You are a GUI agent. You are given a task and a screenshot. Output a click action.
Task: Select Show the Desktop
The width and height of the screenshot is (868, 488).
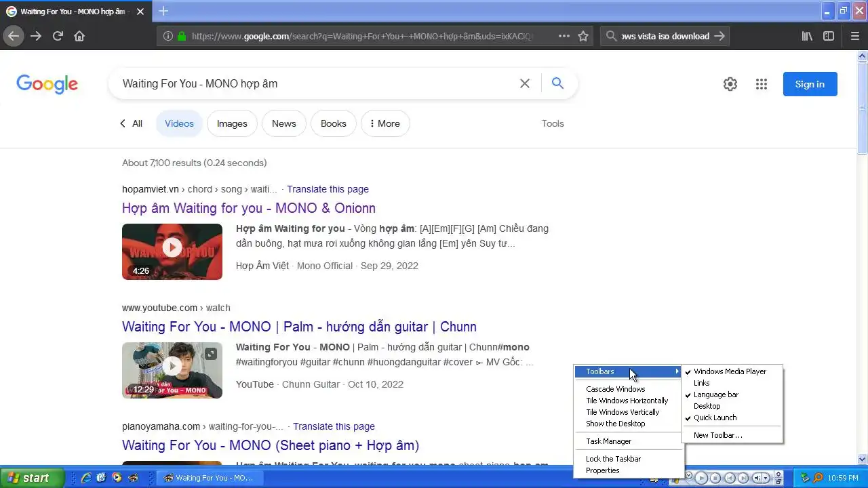tap(628, 424)
